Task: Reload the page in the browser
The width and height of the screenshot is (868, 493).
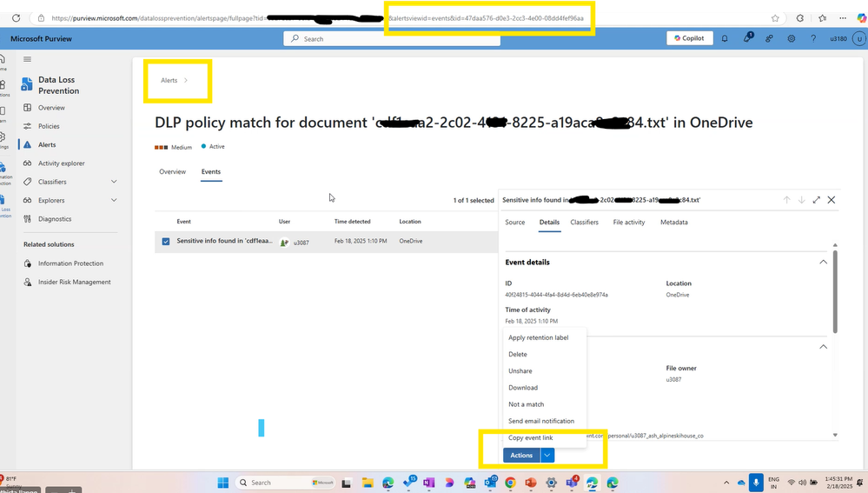Action: coord(16,17)
